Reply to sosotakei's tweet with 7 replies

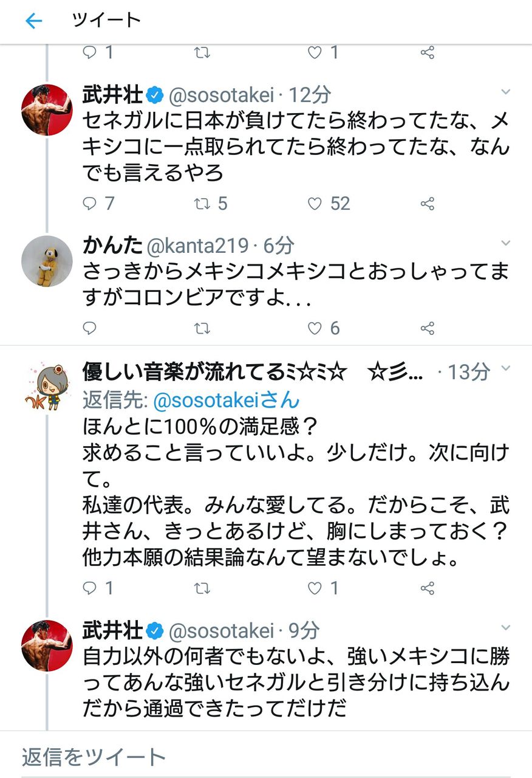pyautogui.click(x=90, y=204)
